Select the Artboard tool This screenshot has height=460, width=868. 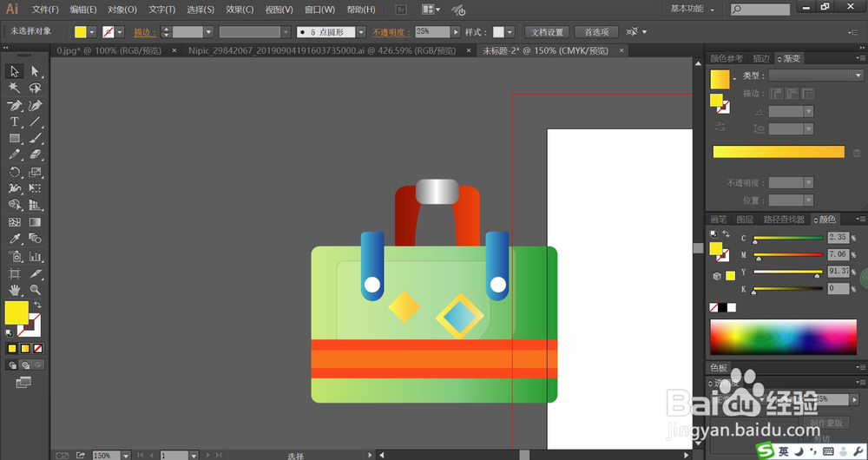tap(15, 273)
